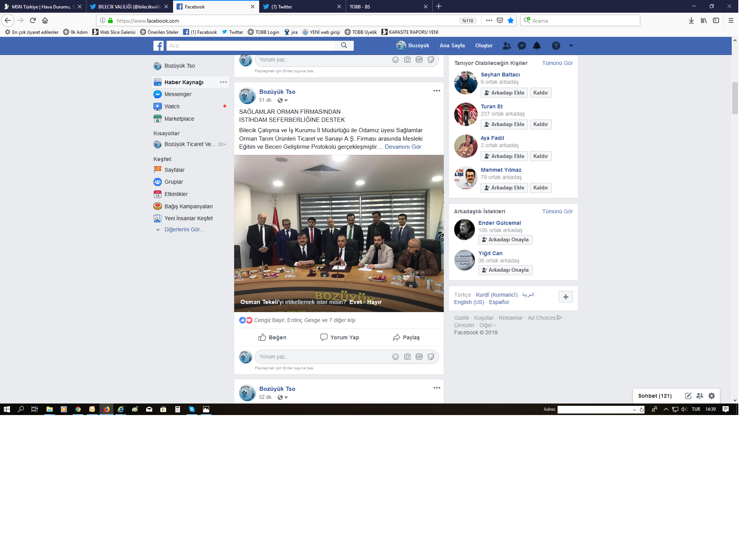This screenshot has height=548, width=756.
Task: Click the search magnifier button in Facebook header
Action: pyautogui.click(x=344, y=45)
